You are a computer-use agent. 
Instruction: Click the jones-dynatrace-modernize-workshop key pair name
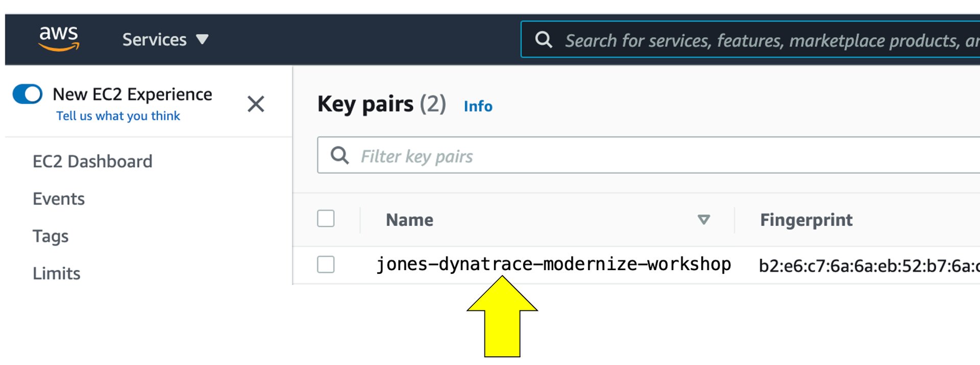pyautogui.click(x=554, y=265)
